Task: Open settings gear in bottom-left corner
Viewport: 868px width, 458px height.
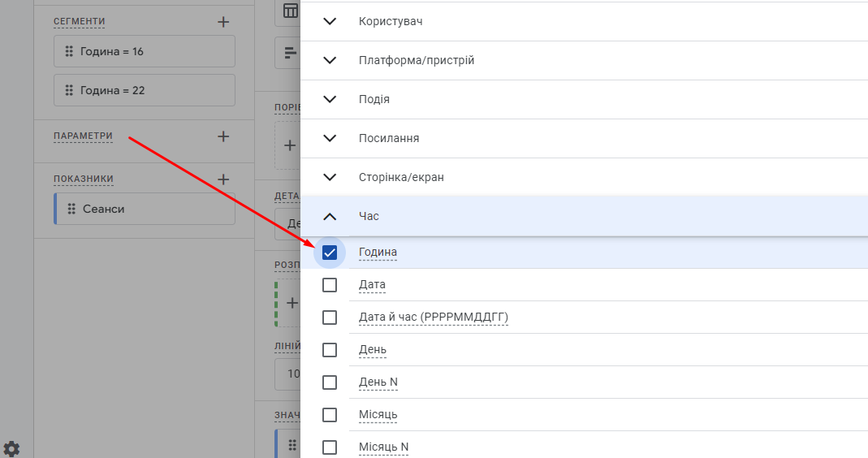Action: pos(11,448)
